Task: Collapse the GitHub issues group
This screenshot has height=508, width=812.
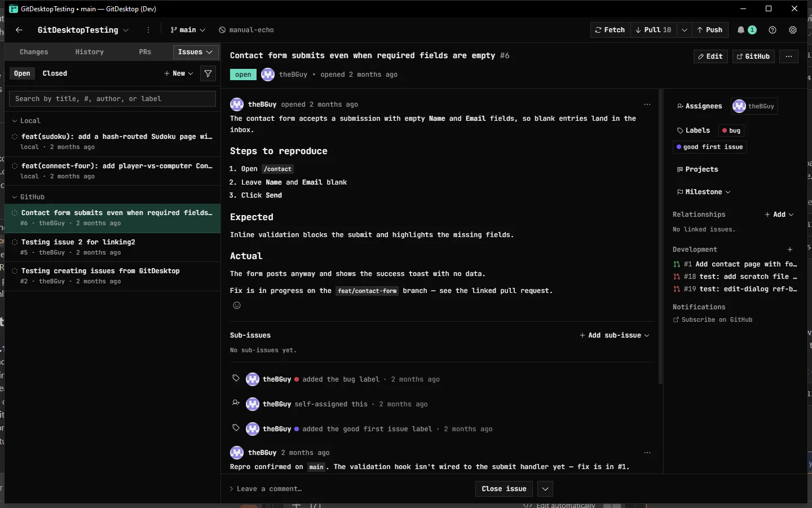Action: pyautogui.click(x=28, y=197)
